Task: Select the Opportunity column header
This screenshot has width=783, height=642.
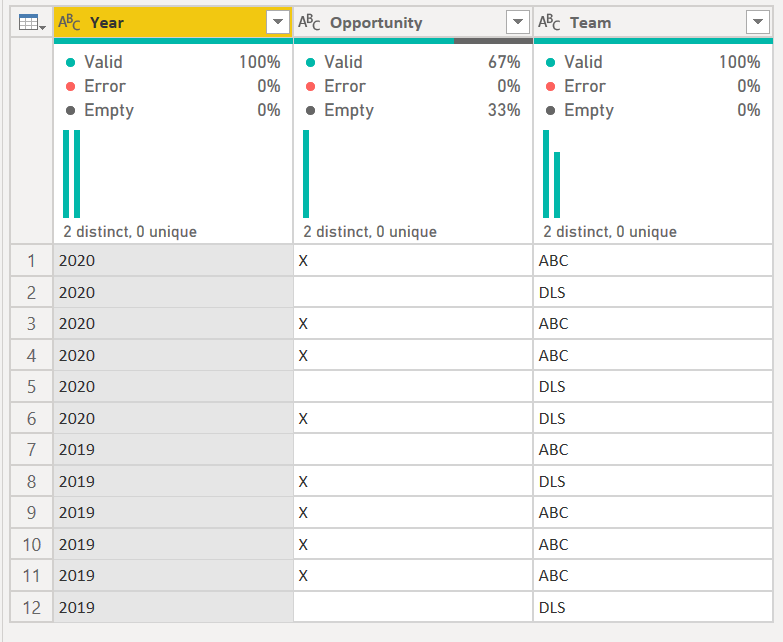Action: tap(413, 22)
